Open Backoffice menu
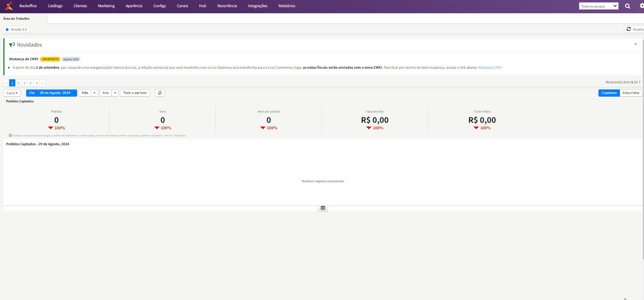 point(28,6)
